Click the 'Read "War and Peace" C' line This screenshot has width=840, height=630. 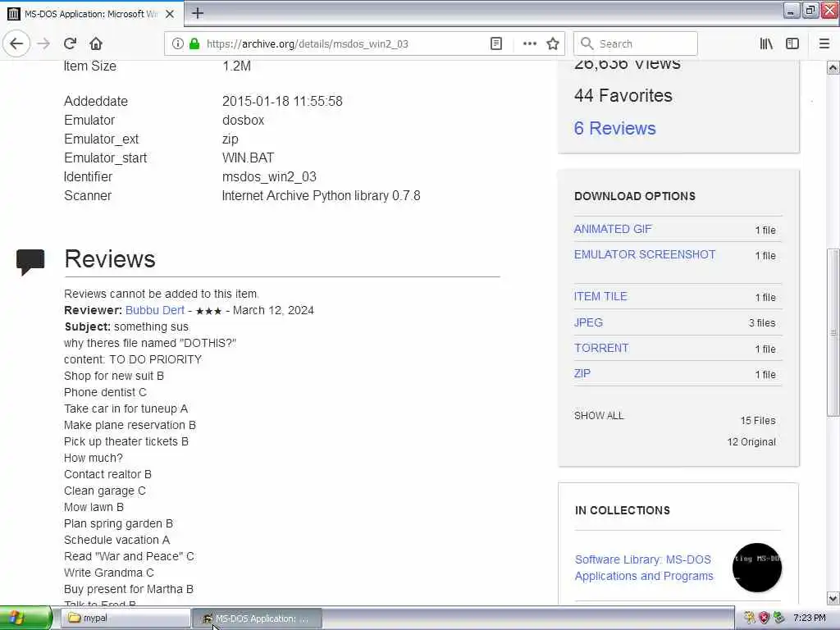point(129,557)
